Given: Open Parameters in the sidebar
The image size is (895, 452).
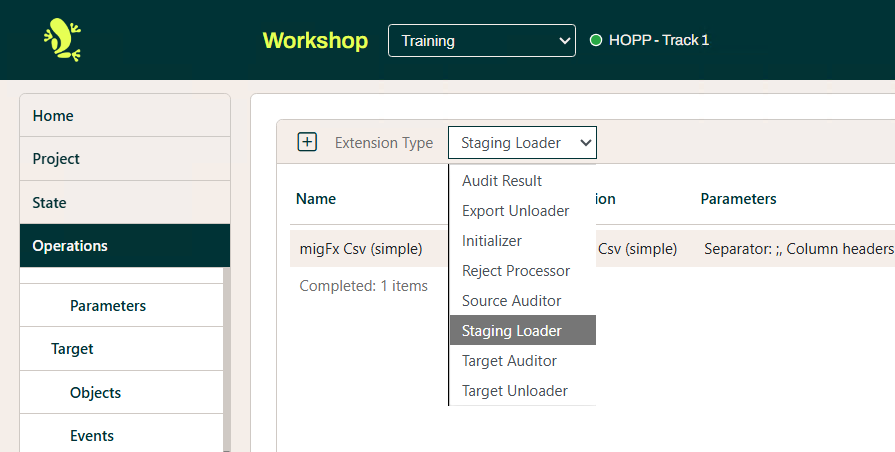Looking at the screenshot, I should point(121,305).
